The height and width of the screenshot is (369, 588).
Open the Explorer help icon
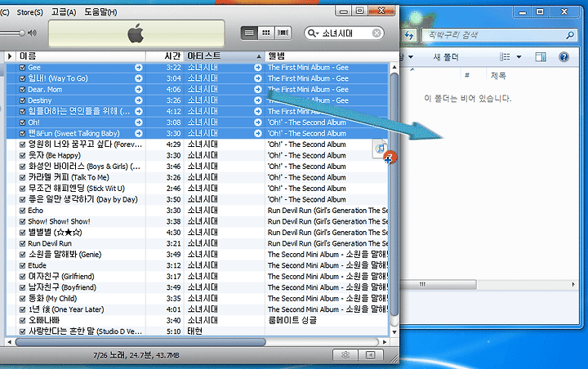(x=563, y=57)
